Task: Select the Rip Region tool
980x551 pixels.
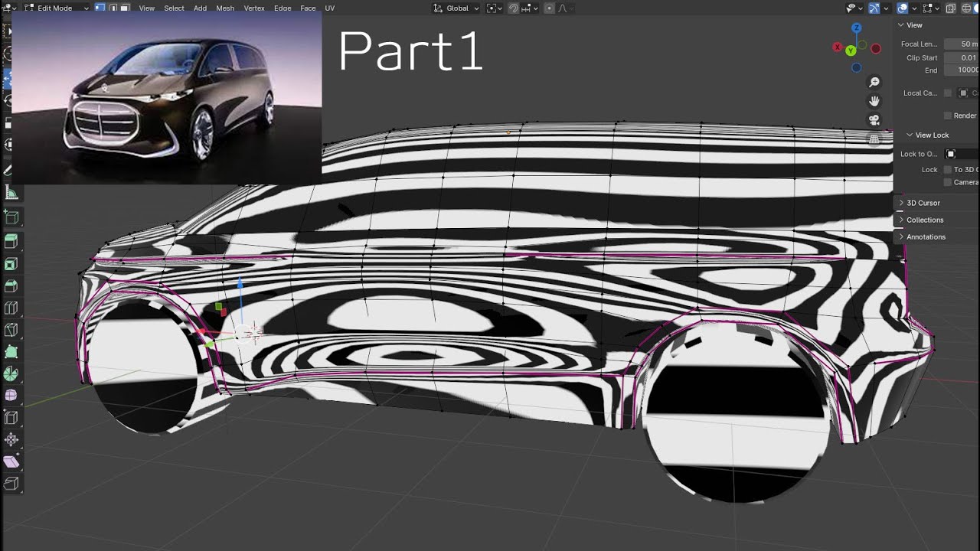Action: [x=11, y=484]
